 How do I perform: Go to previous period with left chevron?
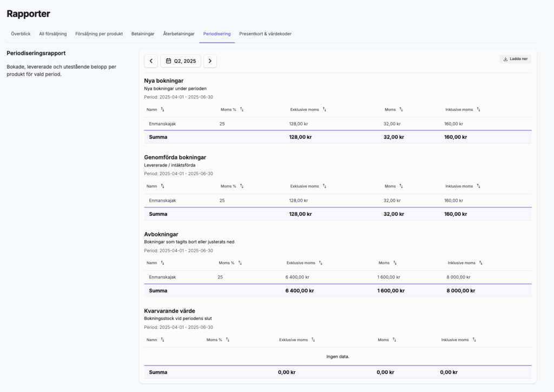click(151, 61)
